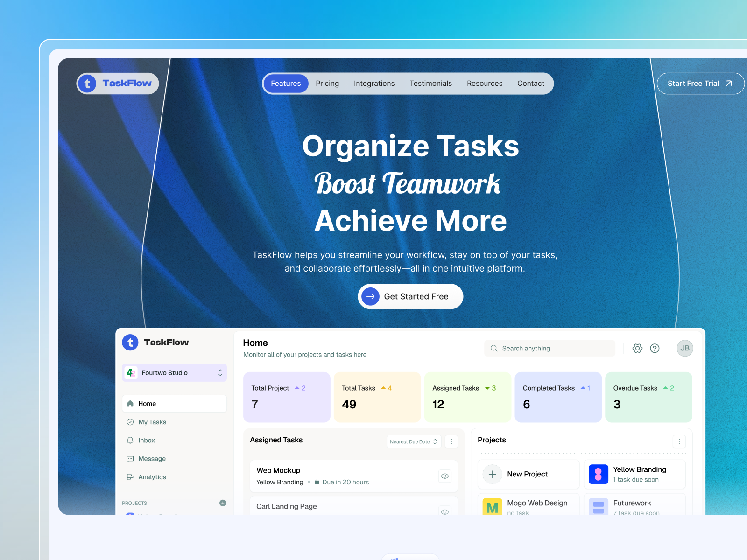Viewport: 747px width, 560px height.
Task: Open Inbox via the bell icon
Action: click(130, 440)
